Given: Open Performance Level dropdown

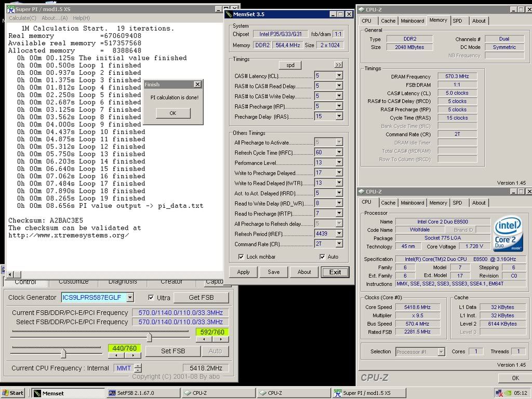Looking at the screenshot, I should point(339,163).
